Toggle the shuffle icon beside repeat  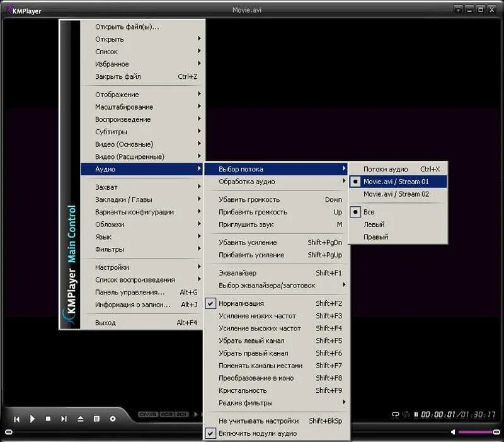406,414
